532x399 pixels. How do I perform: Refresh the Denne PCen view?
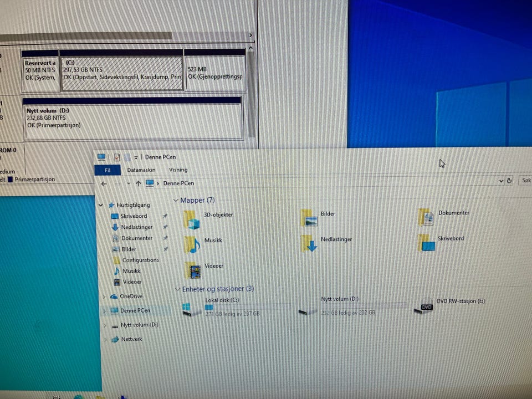pos(509,181)
